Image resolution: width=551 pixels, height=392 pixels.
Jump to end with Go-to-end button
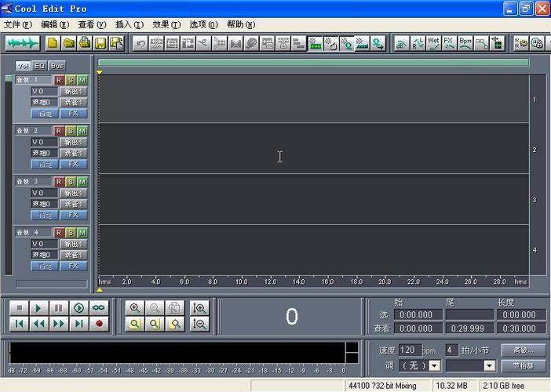[78, 324]
